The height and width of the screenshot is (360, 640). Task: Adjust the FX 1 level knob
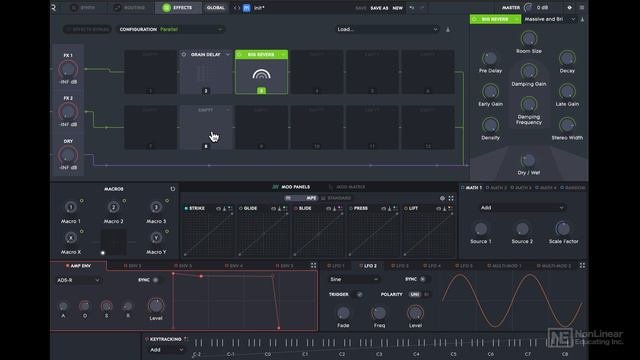click(x=68, y=69)
